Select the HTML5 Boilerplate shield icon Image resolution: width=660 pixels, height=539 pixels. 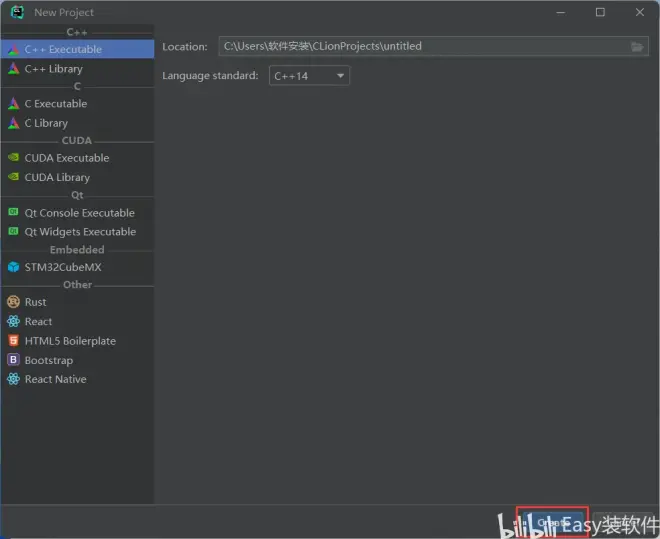pos(13,340)
